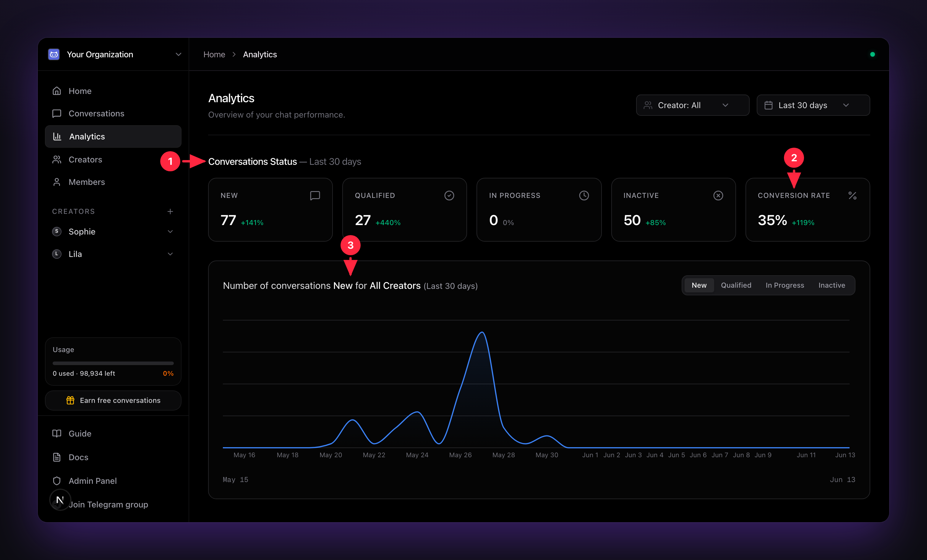
Task: Click the Guide book icon
Action: pyautogui.click(x=57, y=433)
